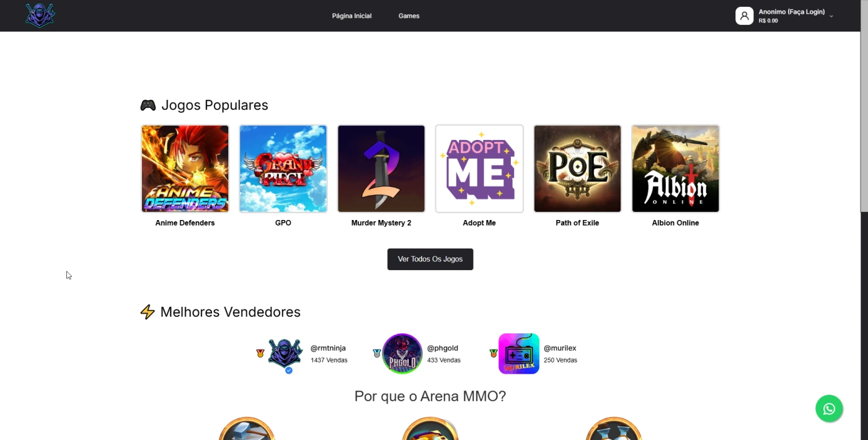This screenshot has height=440, width=868.
Task: Click the verified badge on rmtninja
Action: [x=288, y=370]
